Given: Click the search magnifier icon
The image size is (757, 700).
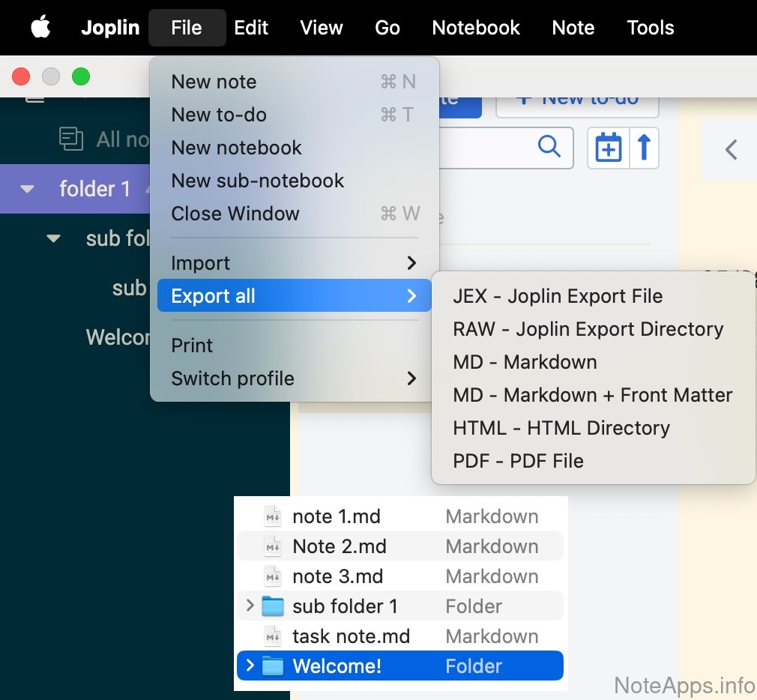Looking at the screenshot, I should 549,147.
